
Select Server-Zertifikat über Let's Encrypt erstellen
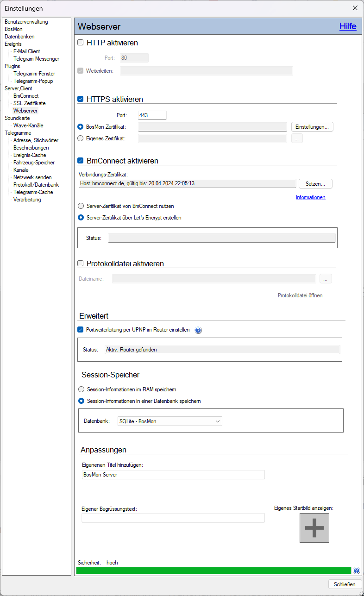point(82,218)
